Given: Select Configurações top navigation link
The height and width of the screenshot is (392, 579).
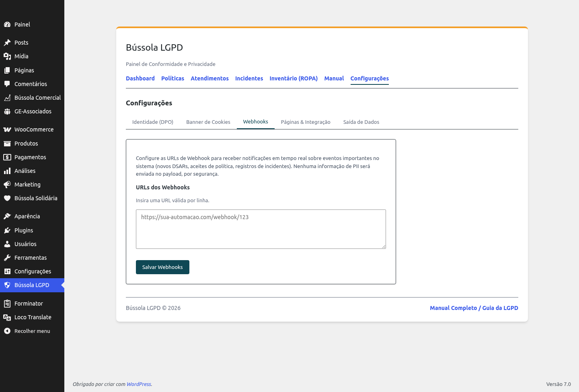Looking at the screenshot, I should 370,78.
